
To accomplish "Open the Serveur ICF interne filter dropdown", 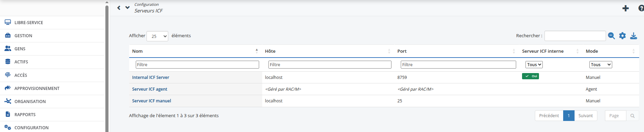I will pos(534,64).
